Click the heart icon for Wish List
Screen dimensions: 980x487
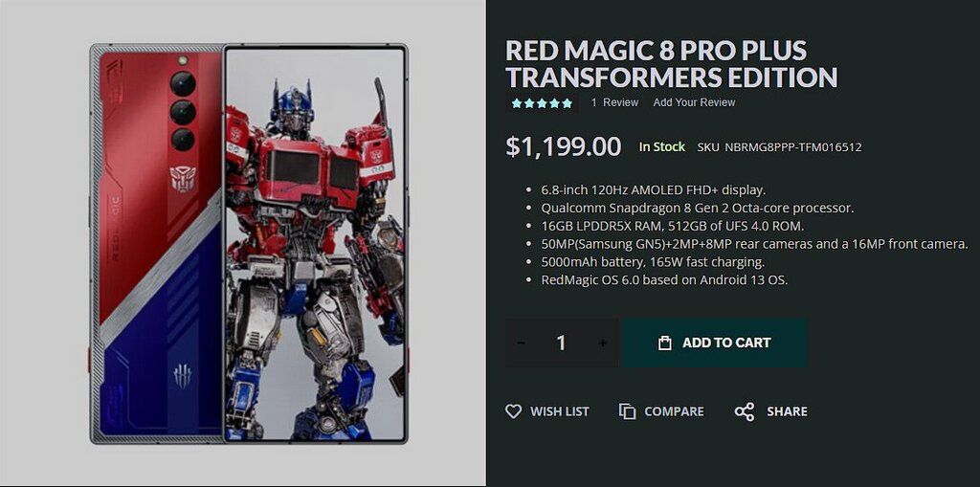513,411
